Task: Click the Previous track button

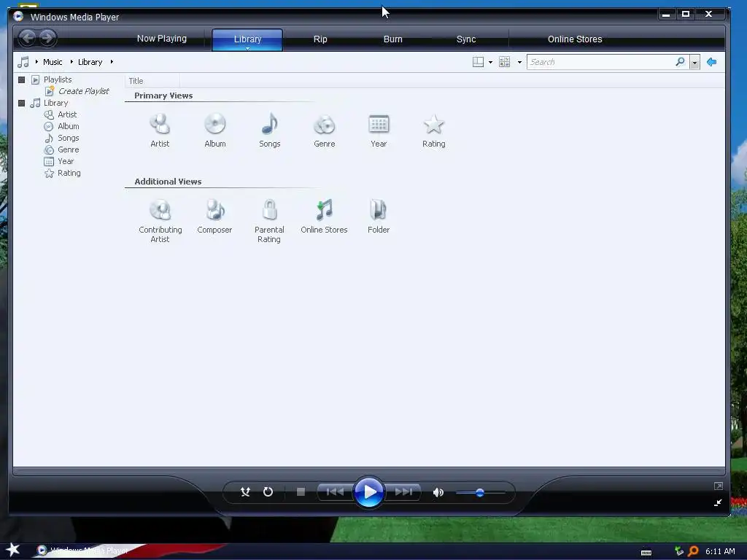Action: click(335, 492)
